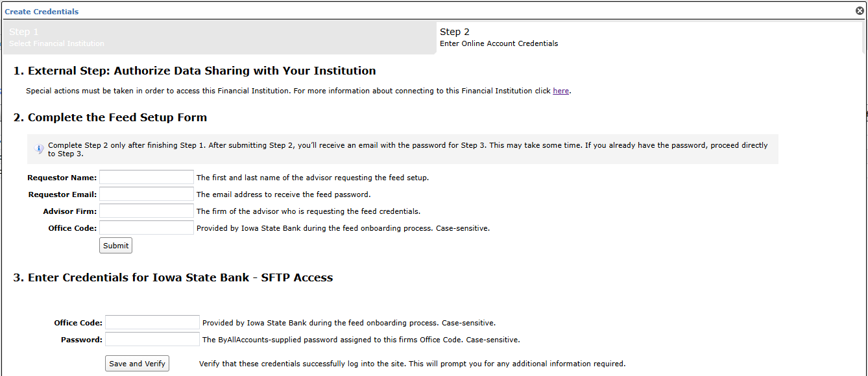Click the Create Credentials title bar text
868x376 pixels.
coord(42,12)
